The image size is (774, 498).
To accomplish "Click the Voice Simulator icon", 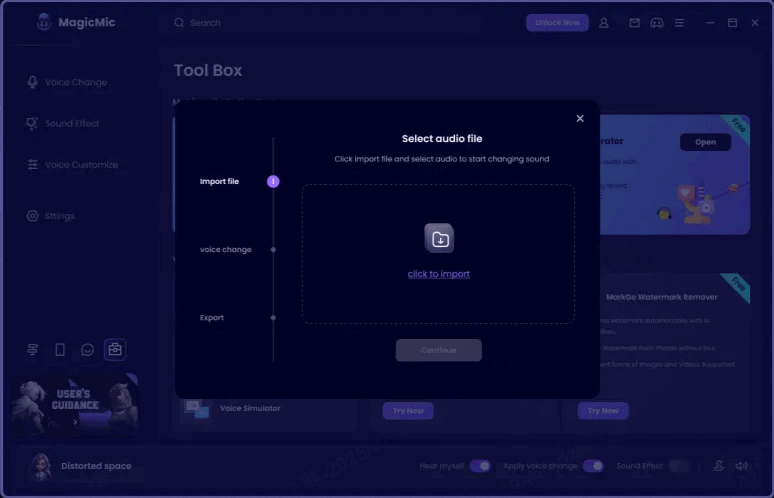I will click(x=196, y=409).
